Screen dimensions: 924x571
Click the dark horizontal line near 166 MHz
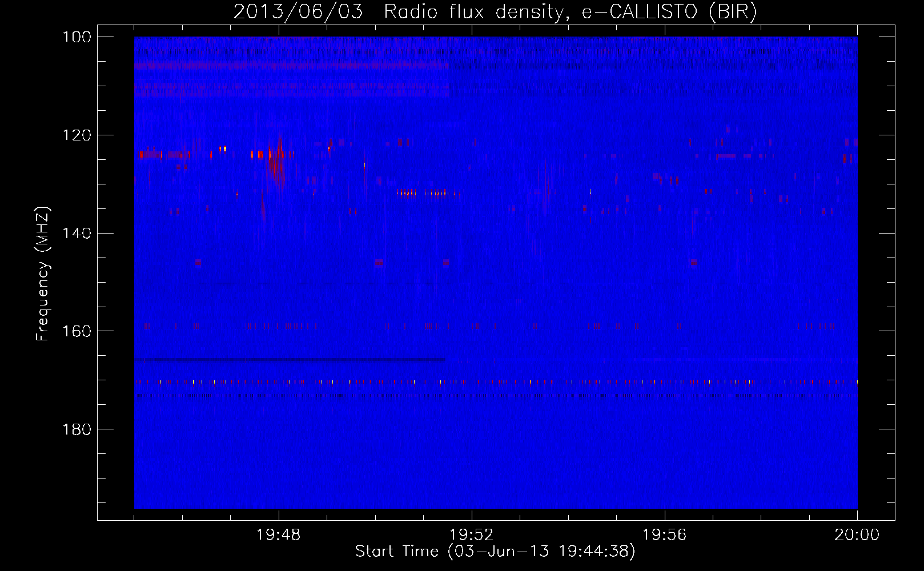point(290,360)
